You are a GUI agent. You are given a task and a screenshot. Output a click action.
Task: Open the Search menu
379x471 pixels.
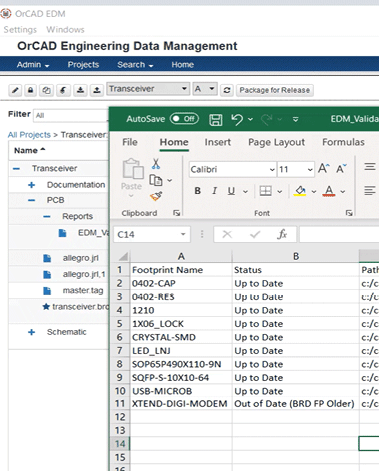tap(135, 65)
